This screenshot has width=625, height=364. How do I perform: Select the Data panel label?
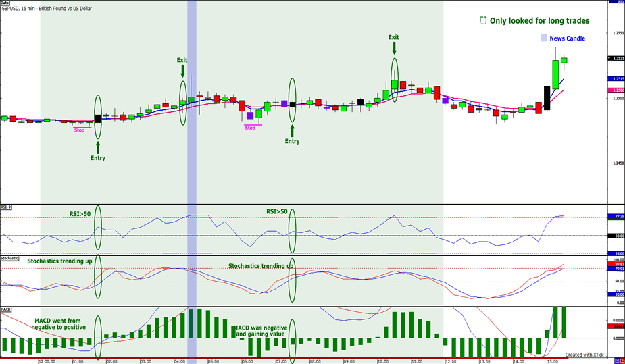[5, 3]
